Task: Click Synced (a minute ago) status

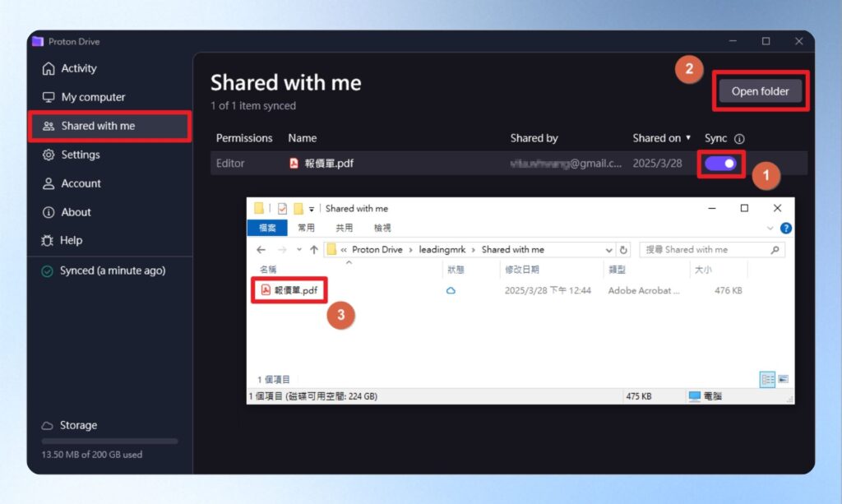Action: 104,270
